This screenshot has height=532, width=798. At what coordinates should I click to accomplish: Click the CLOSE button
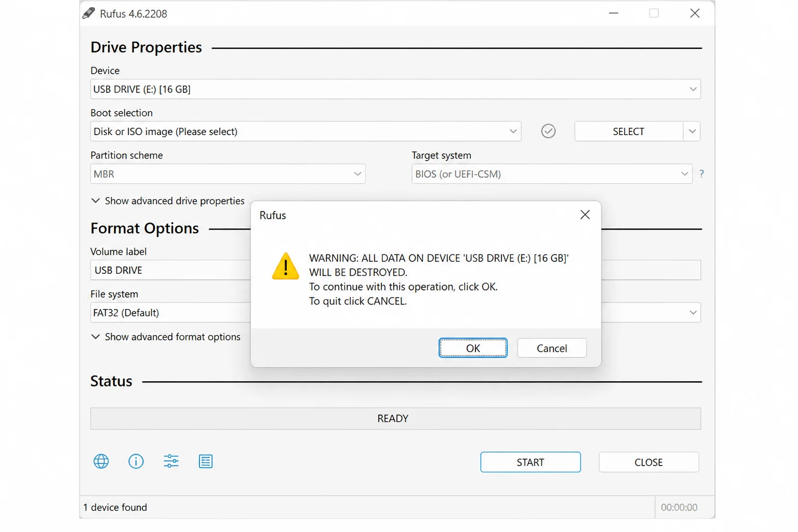coord(648,462)
